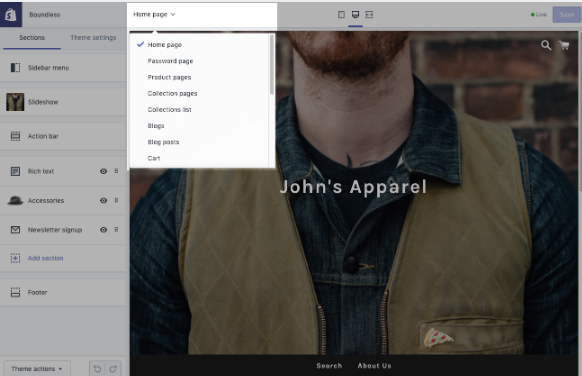This screenshot has width=582, height=376.
Task: Click the search magnifier on the store preview
Action: pyautogui.click(x=546, y=45)
